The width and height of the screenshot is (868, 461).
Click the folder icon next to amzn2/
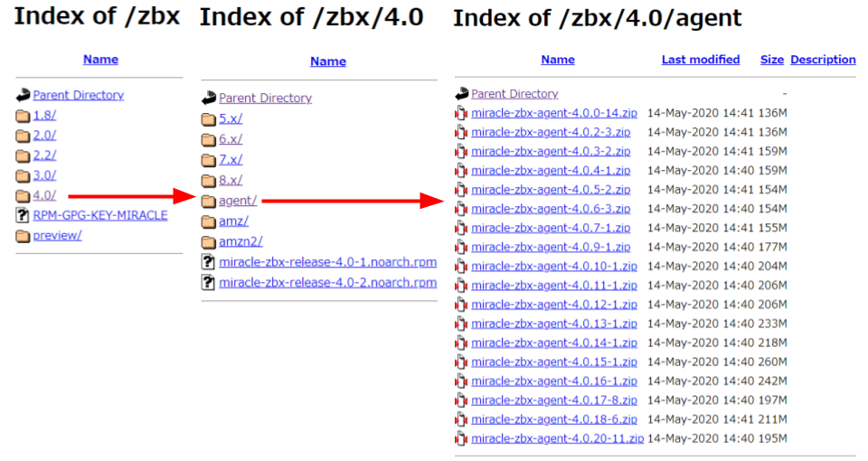pos(208,242)
